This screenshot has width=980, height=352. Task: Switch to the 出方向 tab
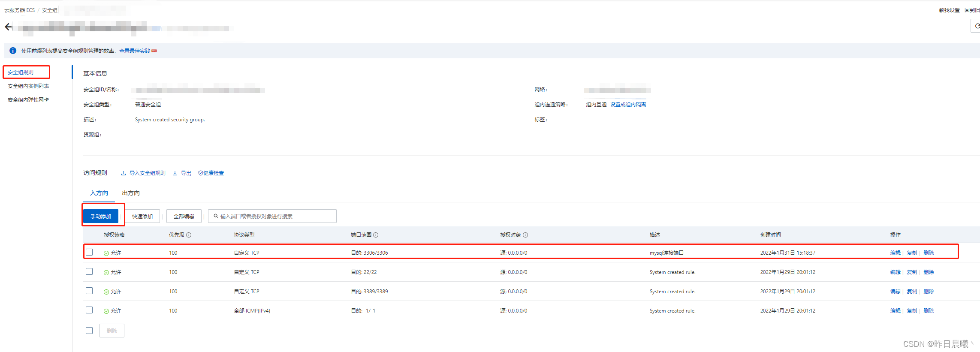[x=131, y=193]
